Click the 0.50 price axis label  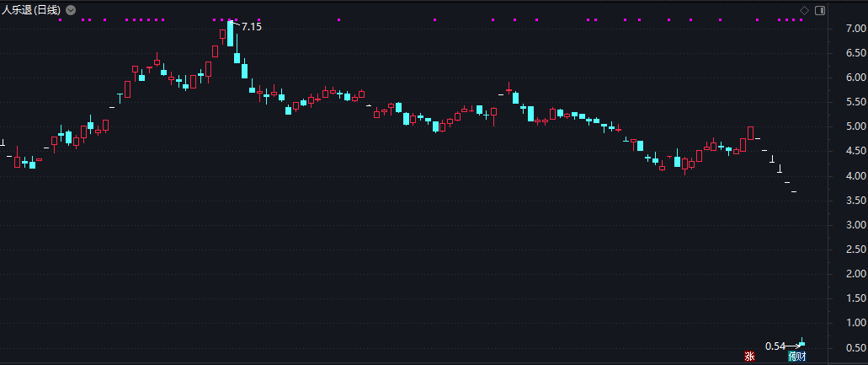point(856,348)
